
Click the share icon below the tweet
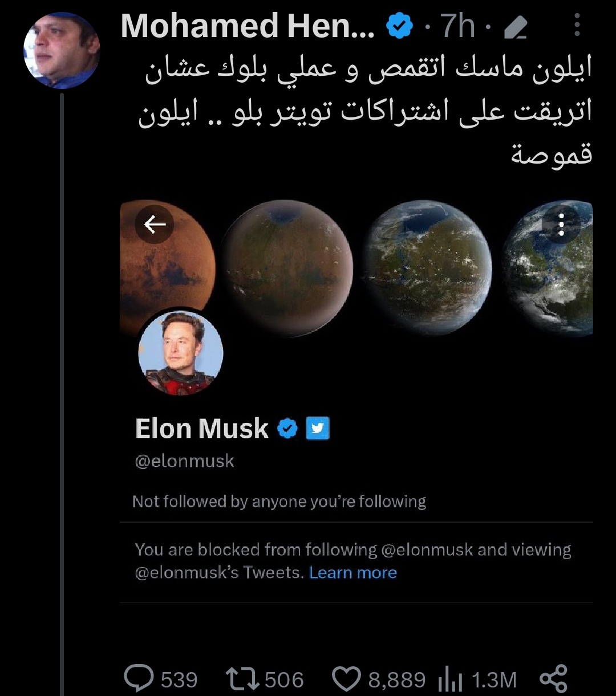553,679
